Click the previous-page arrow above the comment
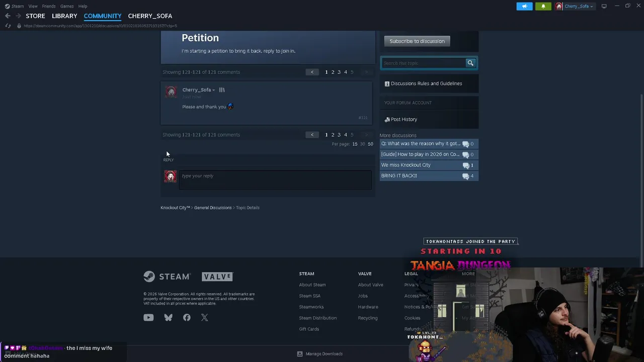The width and height of the screenshot is (644, 362). pyautogui.click(x=312, y=72)
